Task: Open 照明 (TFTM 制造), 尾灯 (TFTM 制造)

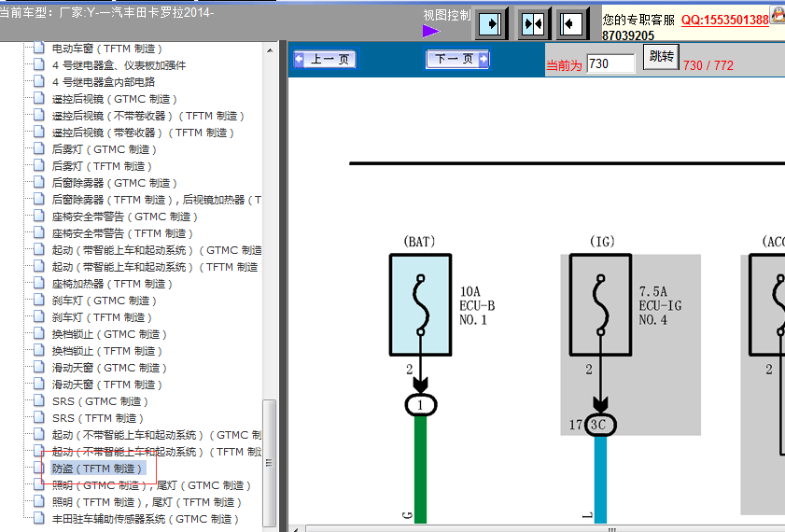Action: click(147, 502)
